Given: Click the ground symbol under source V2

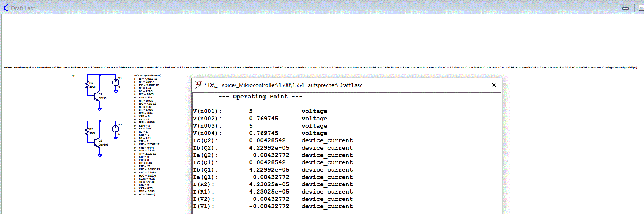Looking at the screenshot, I should coord(116,138).
